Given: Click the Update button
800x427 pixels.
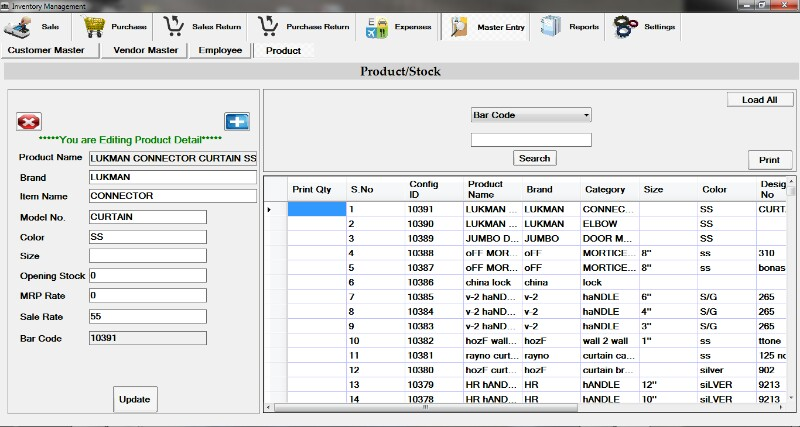Looking at the screenshot, I should [x=135, y=399].
